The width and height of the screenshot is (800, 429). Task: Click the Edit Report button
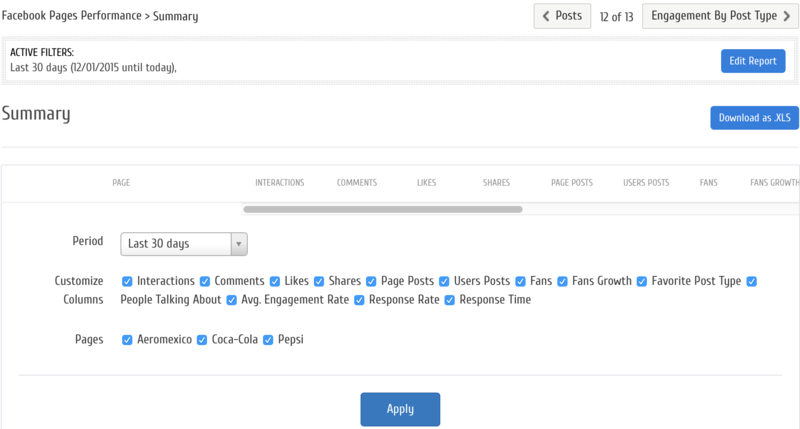point(752,61)
